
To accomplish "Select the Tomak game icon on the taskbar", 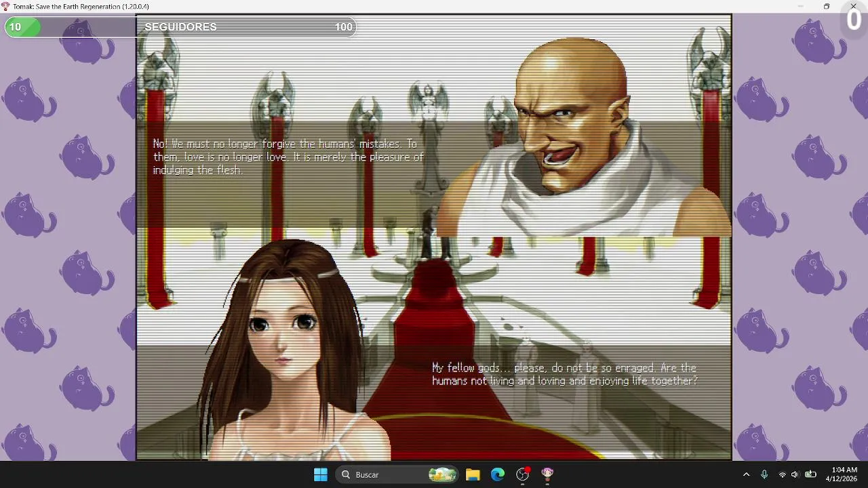I will click(x=547, y=474).
